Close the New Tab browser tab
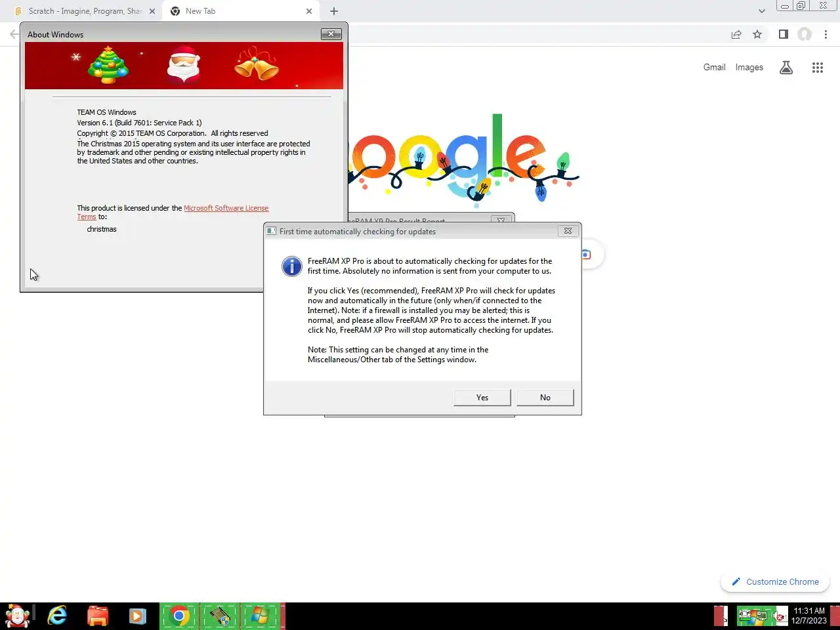The height and width of the screenshot is (630, 840). (309, 11)
